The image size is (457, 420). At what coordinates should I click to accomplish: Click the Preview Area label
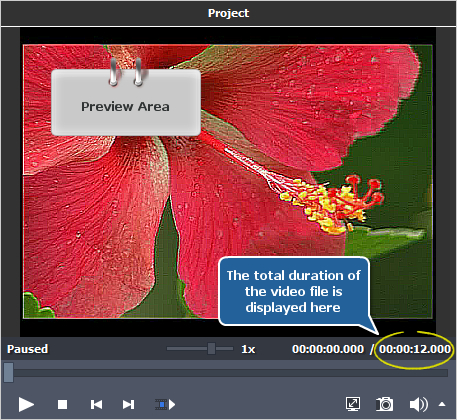pyautogui.click(x=125, y=107)
